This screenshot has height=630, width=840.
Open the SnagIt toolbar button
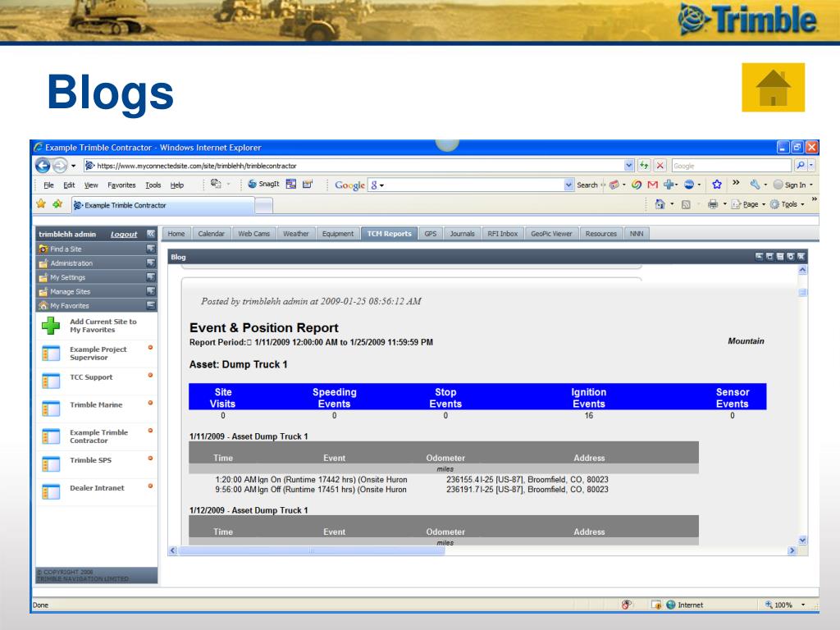point(263,185)
